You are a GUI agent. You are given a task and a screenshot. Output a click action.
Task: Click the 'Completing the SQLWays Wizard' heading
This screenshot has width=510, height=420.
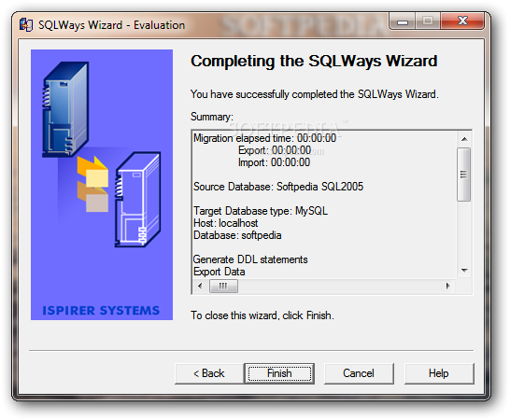click(314, 61)
